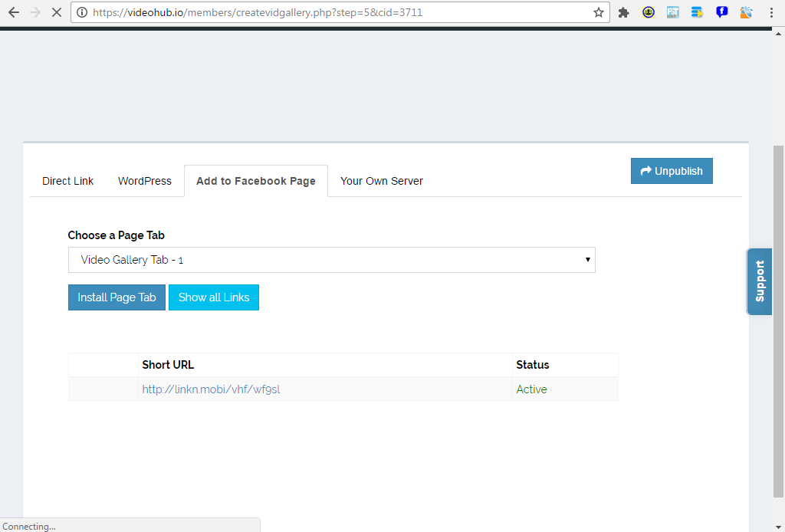Stop page loading with the X icon

(57, 12)
